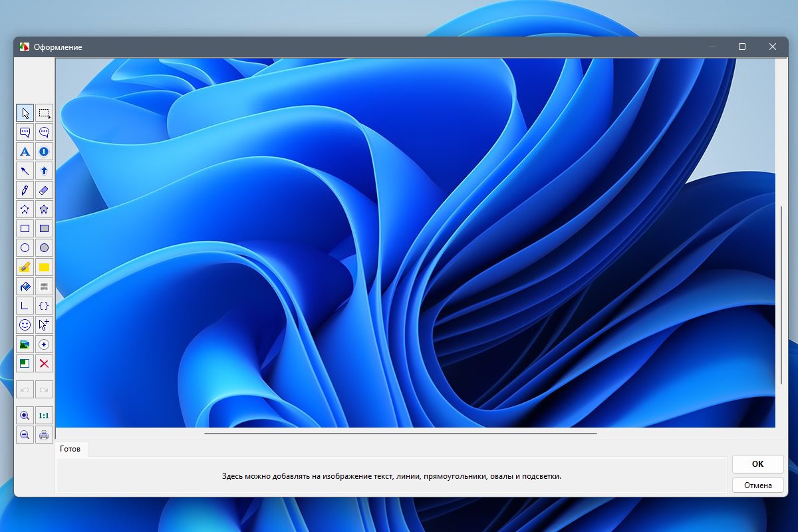The width and height of the screenshot is (798, 532).
Task: Select the filled gray ellipse tool
Action: pyautogui.click(x=44, y=248)
